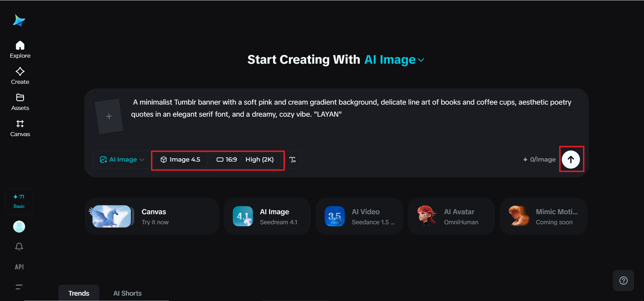Click the notification bell icon
The height and width of the screenshot is (301, 644).
point(19,247)
